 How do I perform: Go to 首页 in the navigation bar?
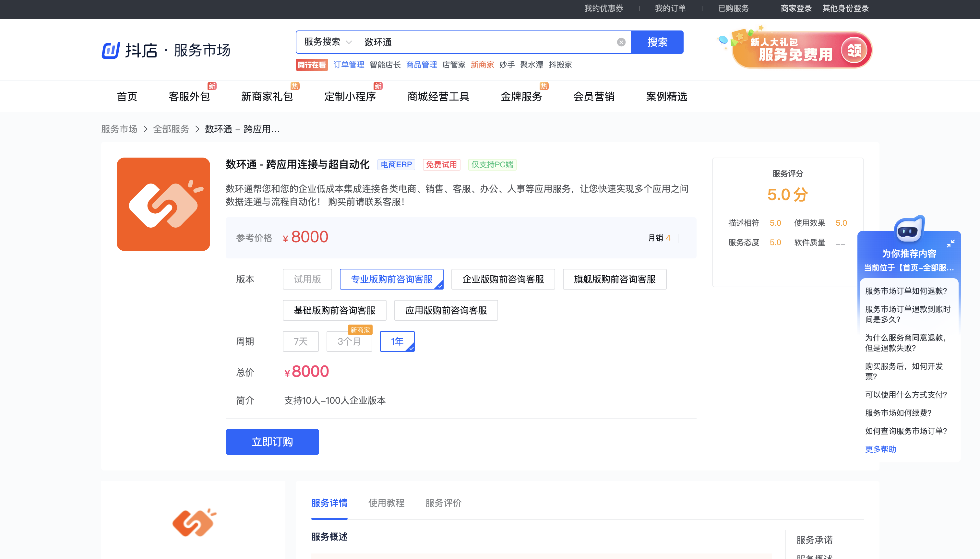pos(127,97)
